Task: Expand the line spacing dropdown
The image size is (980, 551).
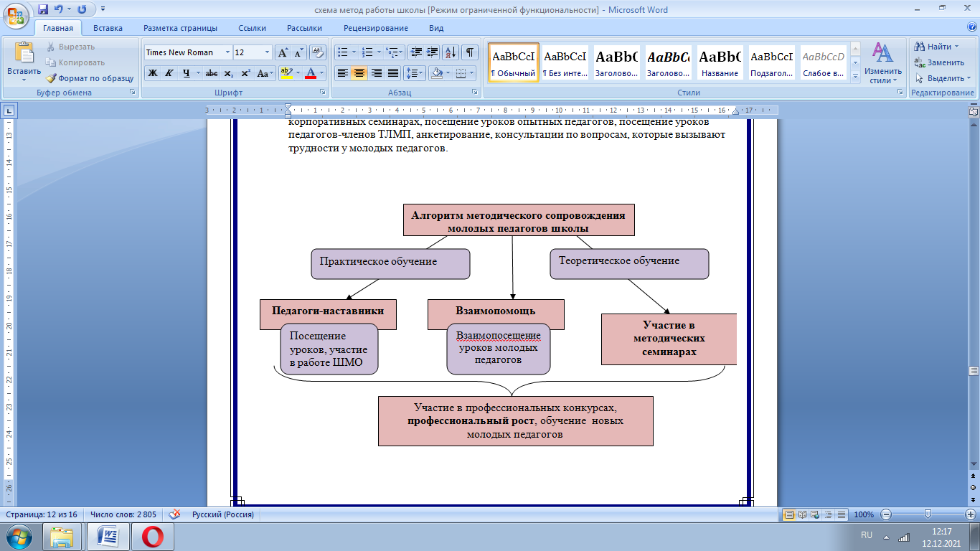Action: point(420,73)
